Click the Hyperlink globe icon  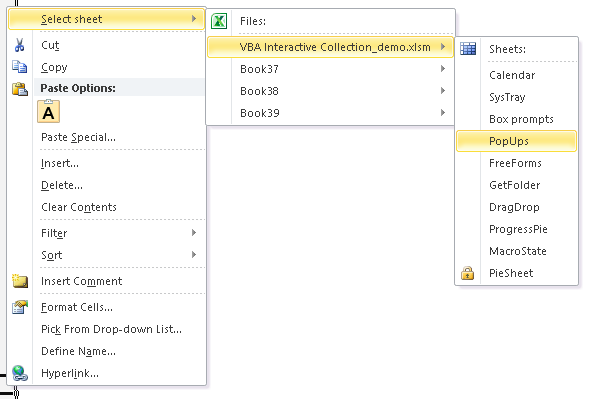20,373
